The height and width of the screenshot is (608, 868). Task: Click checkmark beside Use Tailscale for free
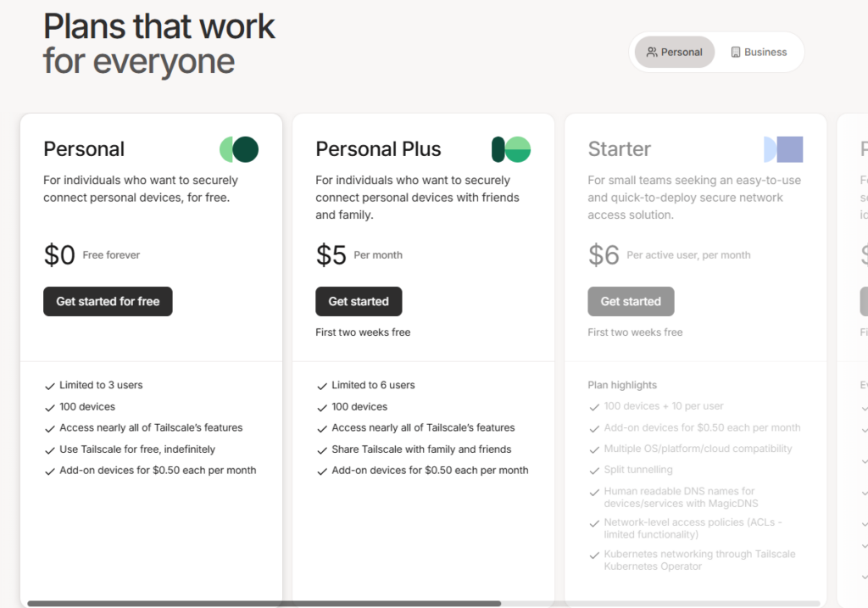50,450
